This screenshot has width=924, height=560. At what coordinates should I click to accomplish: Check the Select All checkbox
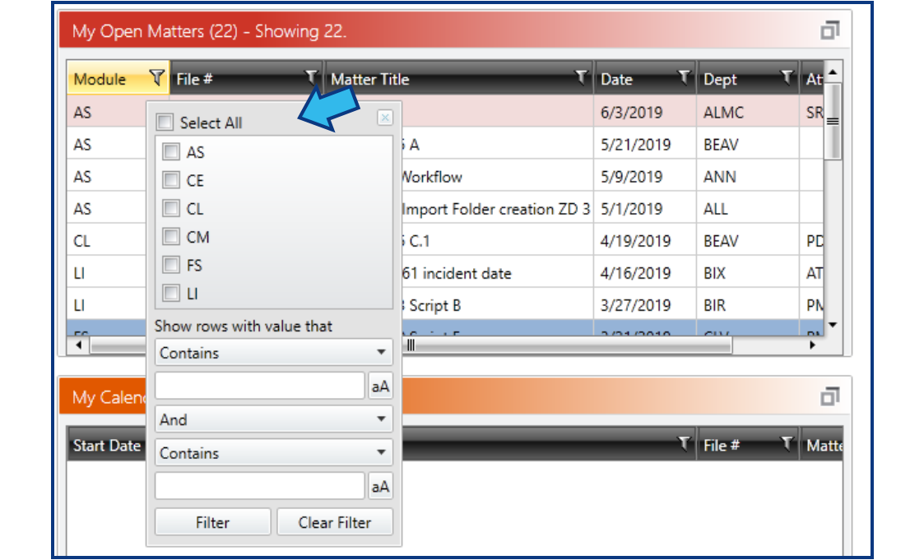pos(165,123)
